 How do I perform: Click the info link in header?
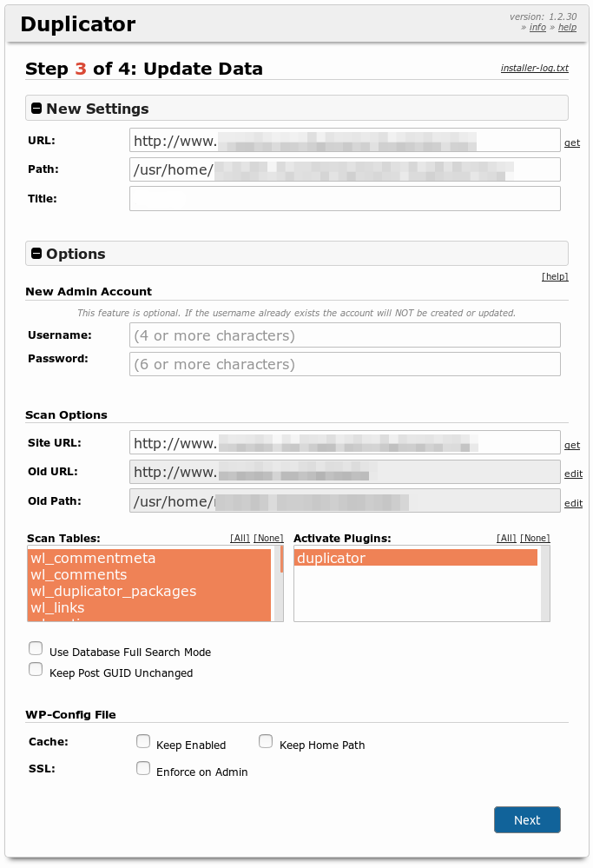point(538,28)
